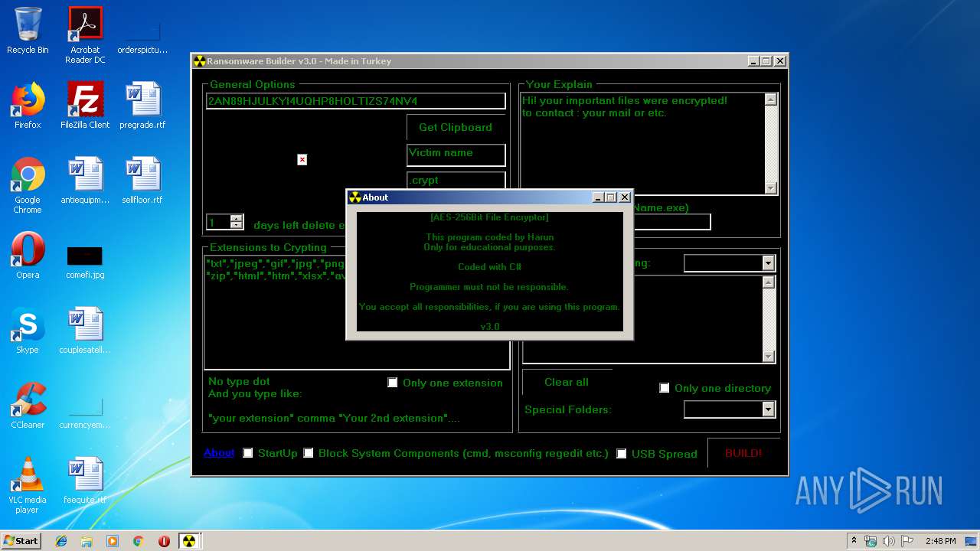The width and height of the screenshot is (980, 551).
Task: Launch CCleaner desktop shortcut
Action: coord(28,406)
